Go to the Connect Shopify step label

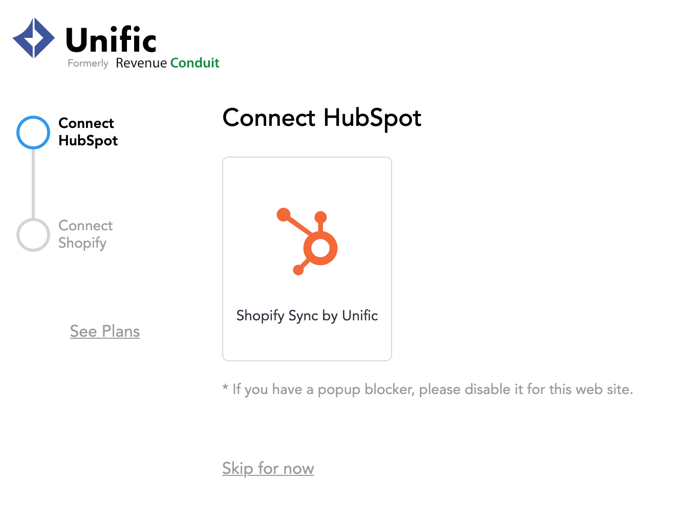point(86,234)
